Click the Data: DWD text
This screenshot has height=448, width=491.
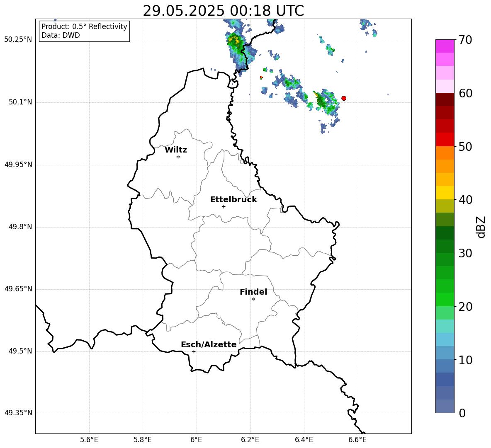tap(61, 35)
